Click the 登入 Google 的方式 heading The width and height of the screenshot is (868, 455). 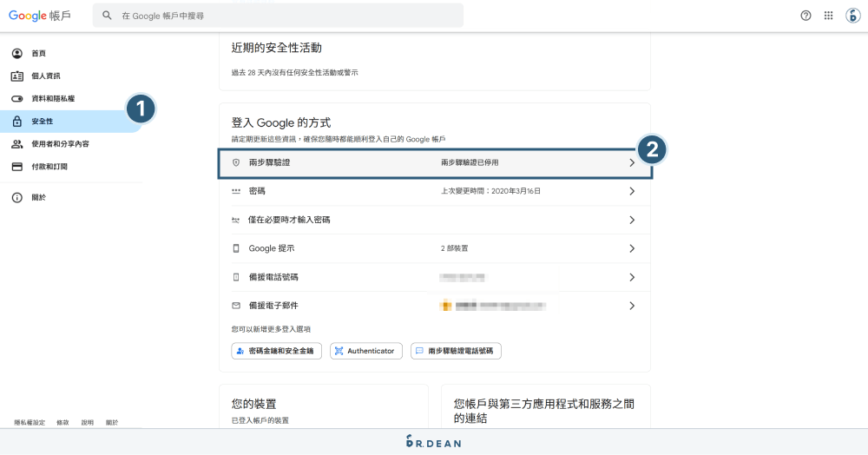(280, 123)
